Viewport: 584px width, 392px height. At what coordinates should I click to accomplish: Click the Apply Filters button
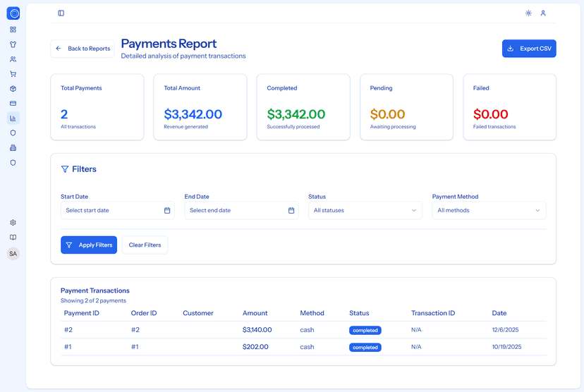pos(89,245)
